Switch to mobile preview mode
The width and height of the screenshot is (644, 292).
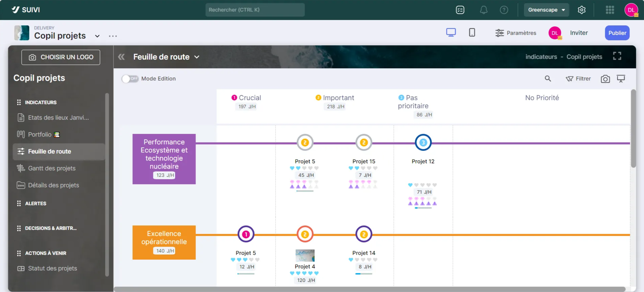tap(472, 32)
